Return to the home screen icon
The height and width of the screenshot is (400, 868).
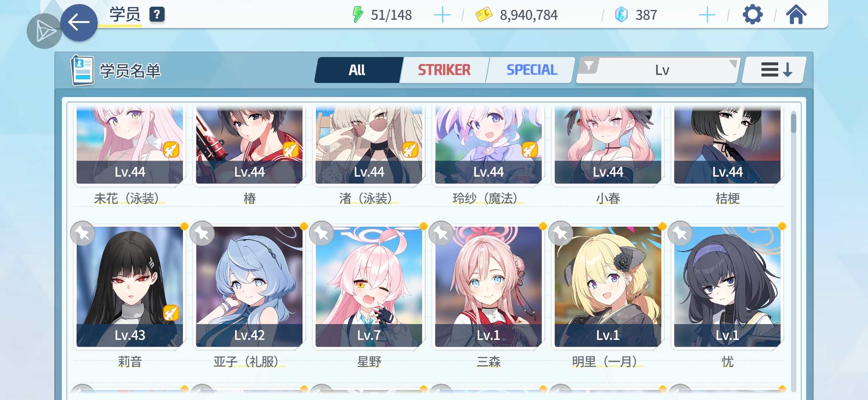[796, 15]
